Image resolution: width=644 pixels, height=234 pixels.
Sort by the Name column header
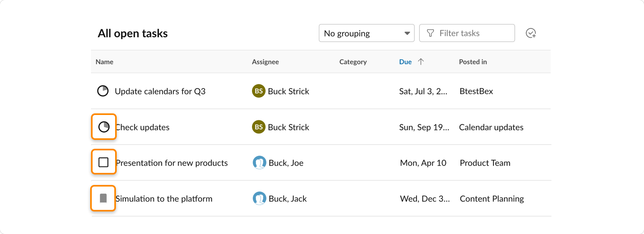coord(104,62)
